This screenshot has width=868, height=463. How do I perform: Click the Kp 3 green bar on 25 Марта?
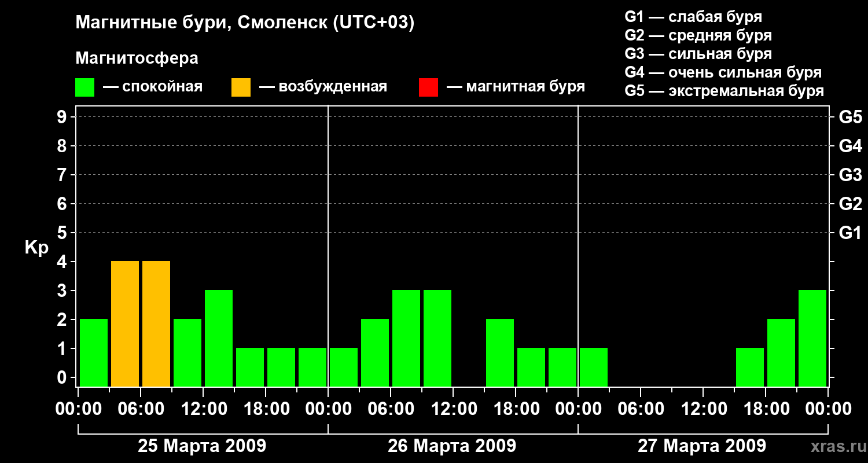click(x=219, y=338)
